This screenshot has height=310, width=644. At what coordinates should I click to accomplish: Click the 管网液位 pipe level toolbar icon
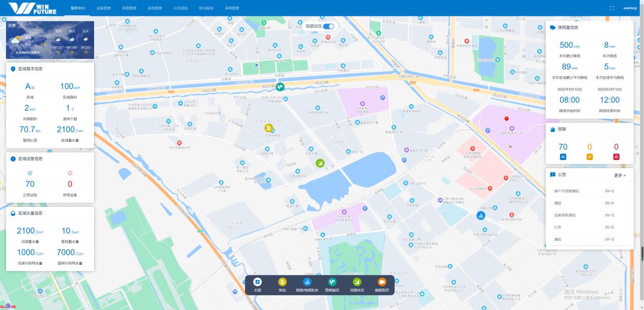point(332,282)
